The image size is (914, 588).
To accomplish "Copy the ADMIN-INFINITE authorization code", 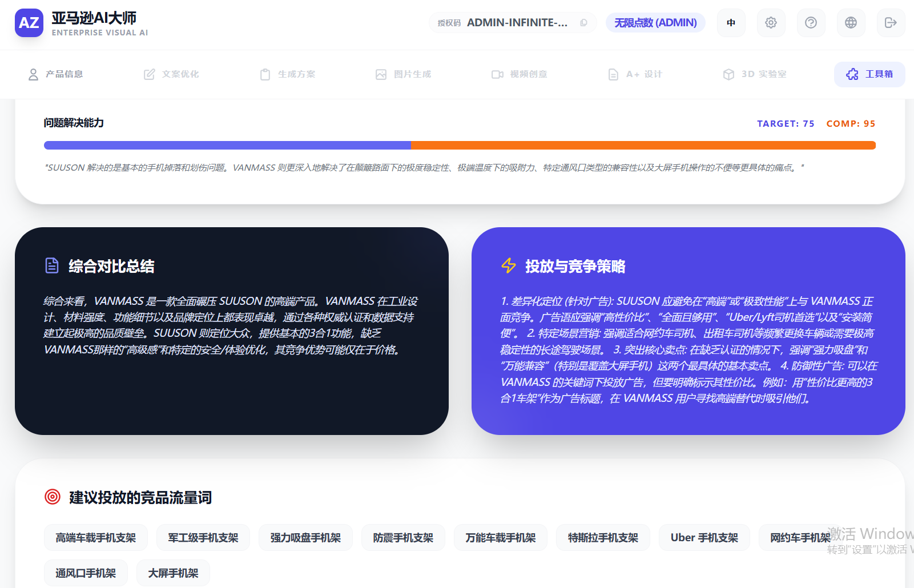I will tap(583, 23).
